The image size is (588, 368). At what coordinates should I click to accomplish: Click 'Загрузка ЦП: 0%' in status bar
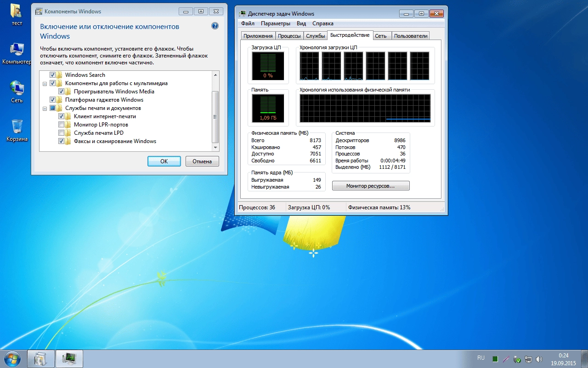(x=309, y=207)
